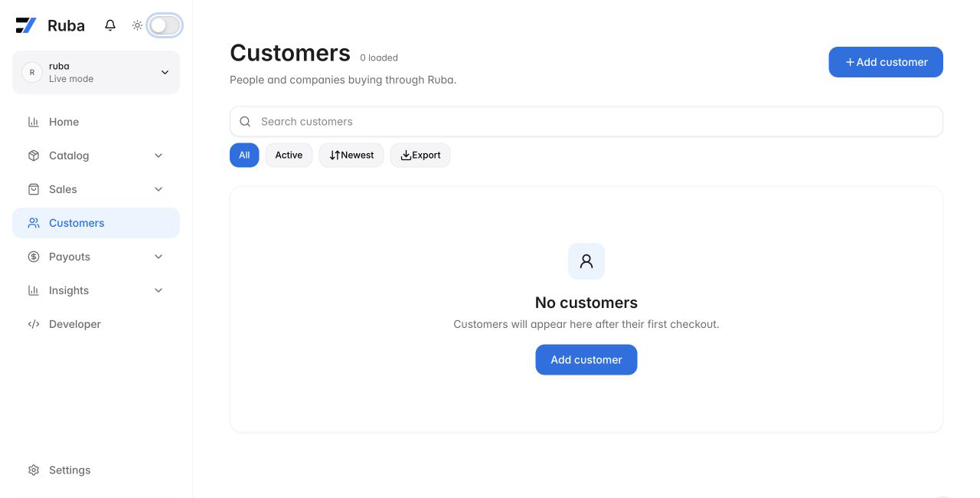The image size is (980, 498).
Task: Expand the Catalog section chevron
Action: (158, 156)
